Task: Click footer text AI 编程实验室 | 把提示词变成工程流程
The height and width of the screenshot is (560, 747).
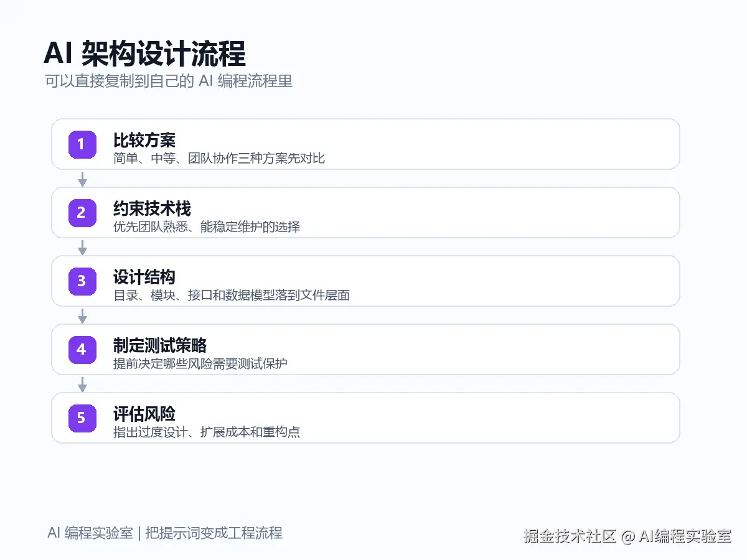Action: (x=165, y=533)
